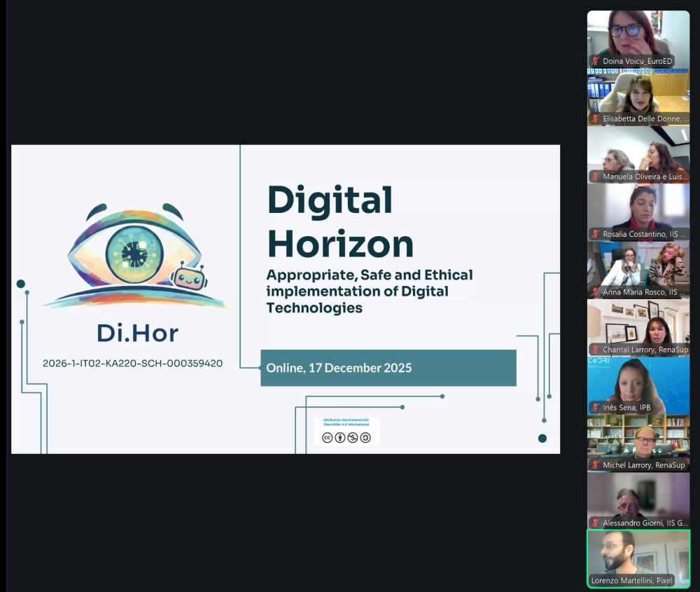
Task: Click Elisabetta Delle Donne's muted microphone icon
Action: (x=596, y=119)
